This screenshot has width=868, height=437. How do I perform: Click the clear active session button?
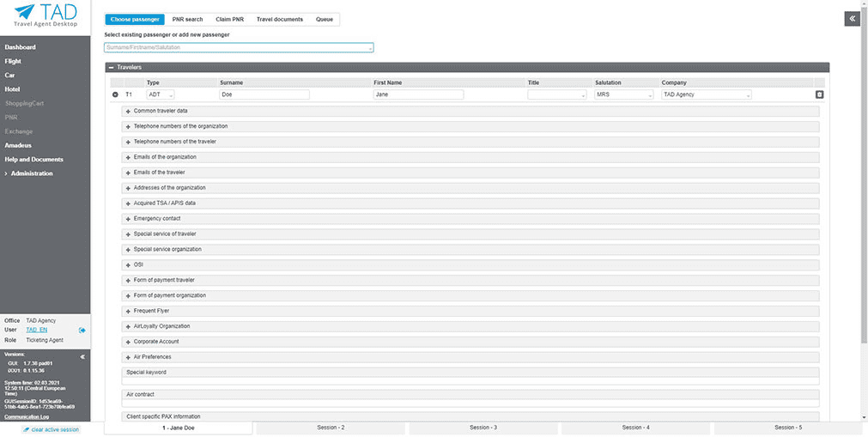tap(51, 429)
